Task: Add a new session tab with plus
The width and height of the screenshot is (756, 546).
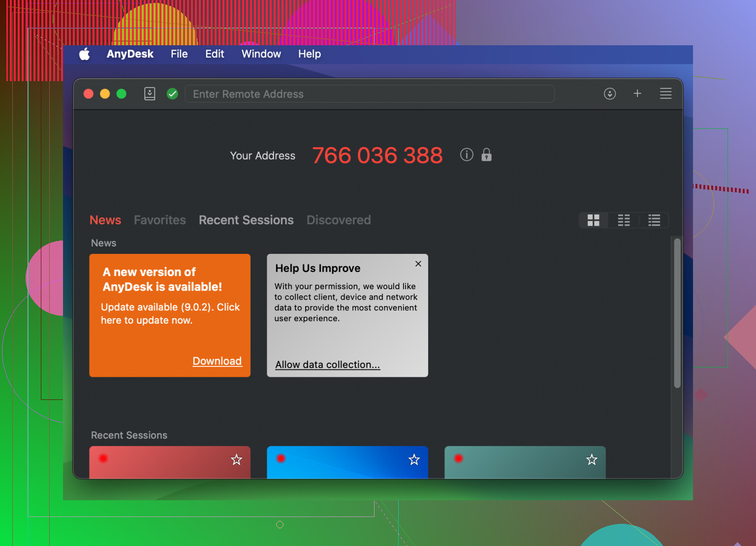Action: [637, 93]
